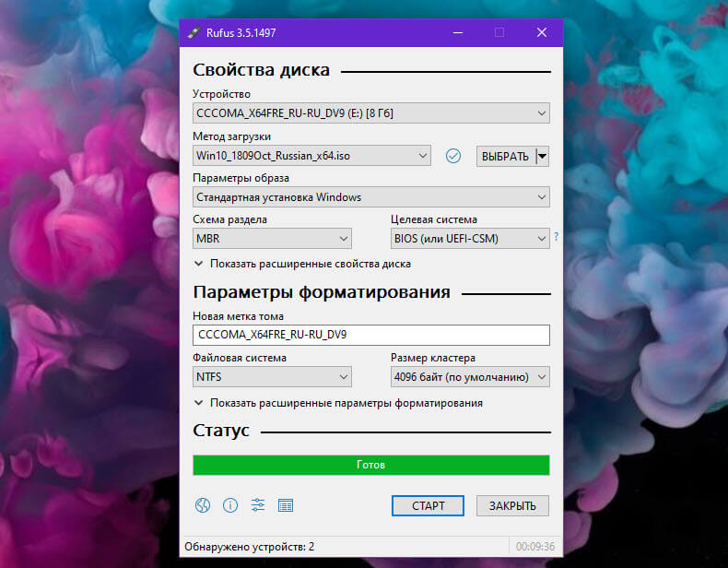
Task: Click the 'Параметры форматирования' section heading
Action: tap(322, 292)
